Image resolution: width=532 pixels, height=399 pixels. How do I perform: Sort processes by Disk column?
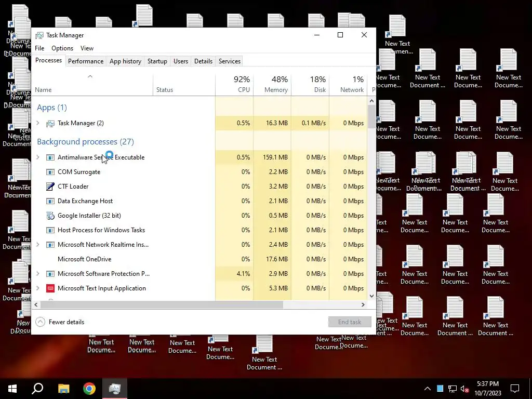[x=310, y=84]
